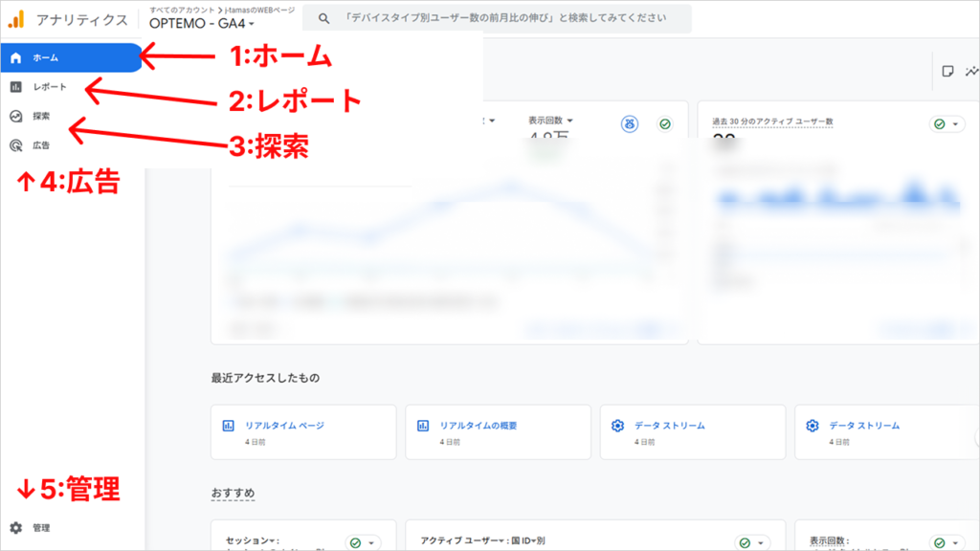This screenshot has width=980, height=551.
Task: Click the green data-quality checkmark icon
Action: 664,124
